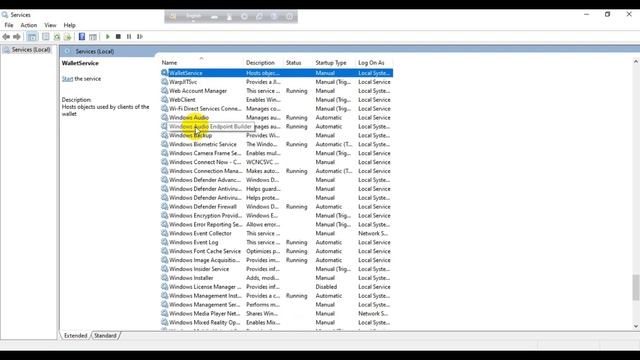
Task: Click the gear icon beside Windows Biometric Service
Action: [x=164, y=144]
